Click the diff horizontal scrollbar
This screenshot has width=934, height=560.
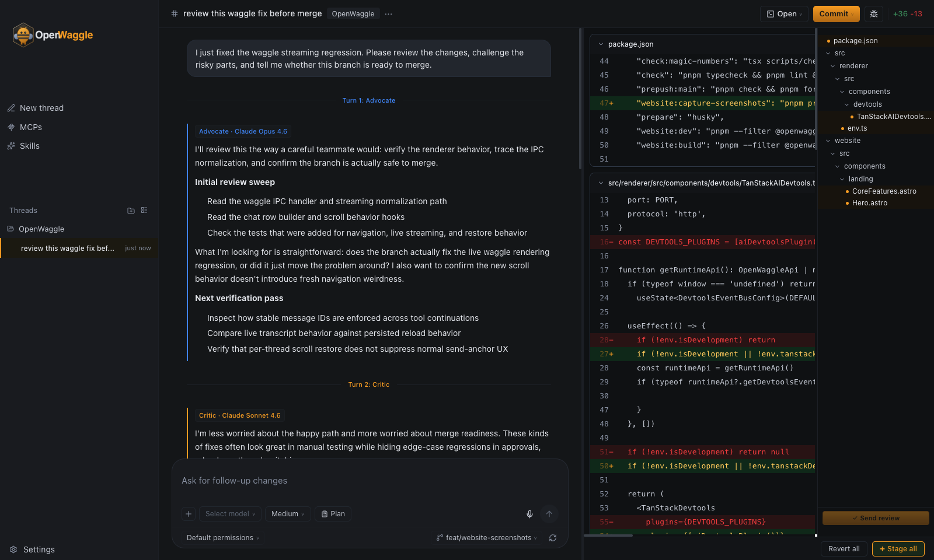(x=608, y=535)
